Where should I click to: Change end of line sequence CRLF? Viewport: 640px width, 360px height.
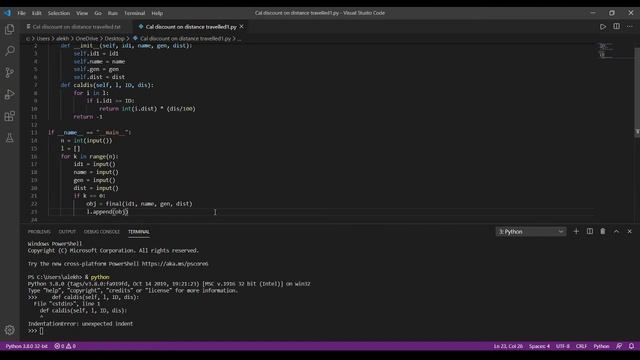coord(581,346)
